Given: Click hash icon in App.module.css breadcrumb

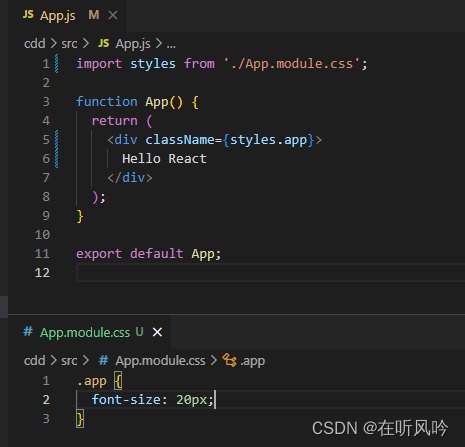Looking at the screenshot, I should point(103,360).
